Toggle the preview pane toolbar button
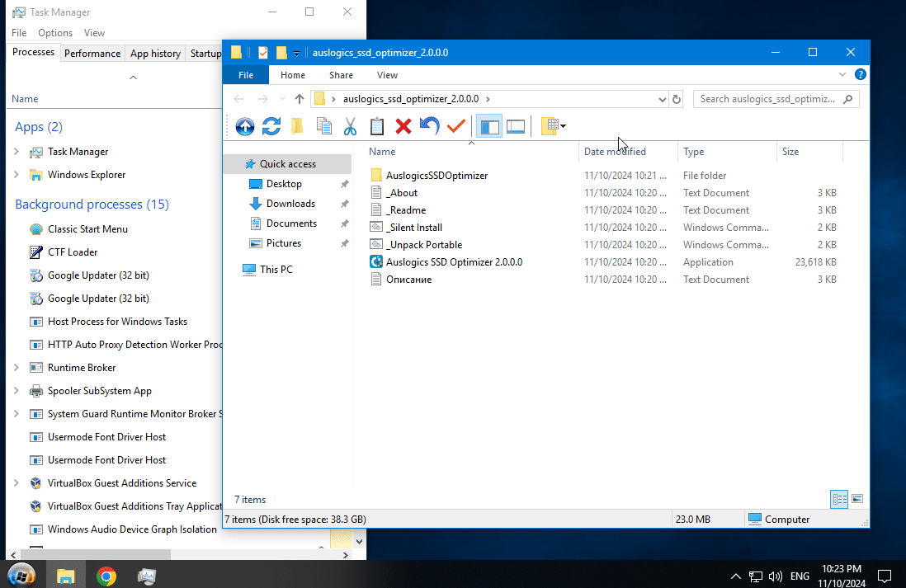This screenshot has height=588, width=906. (516, 126)
